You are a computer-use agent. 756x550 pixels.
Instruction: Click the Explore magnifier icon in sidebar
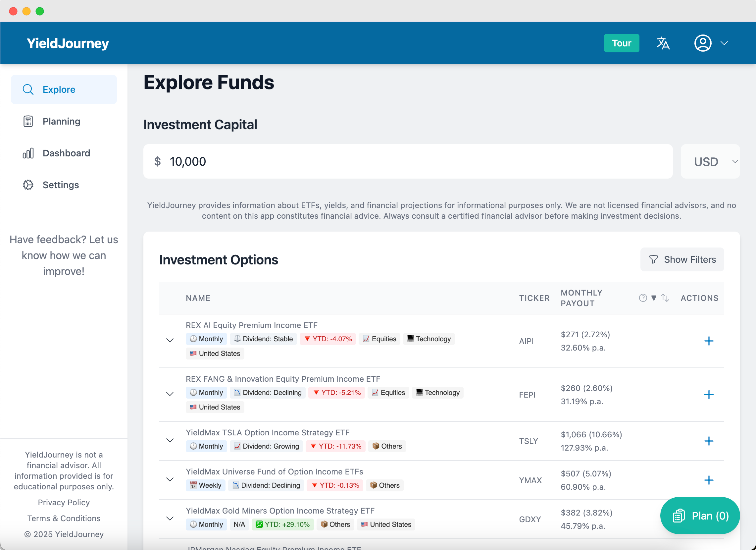click(x=28, y=89)
